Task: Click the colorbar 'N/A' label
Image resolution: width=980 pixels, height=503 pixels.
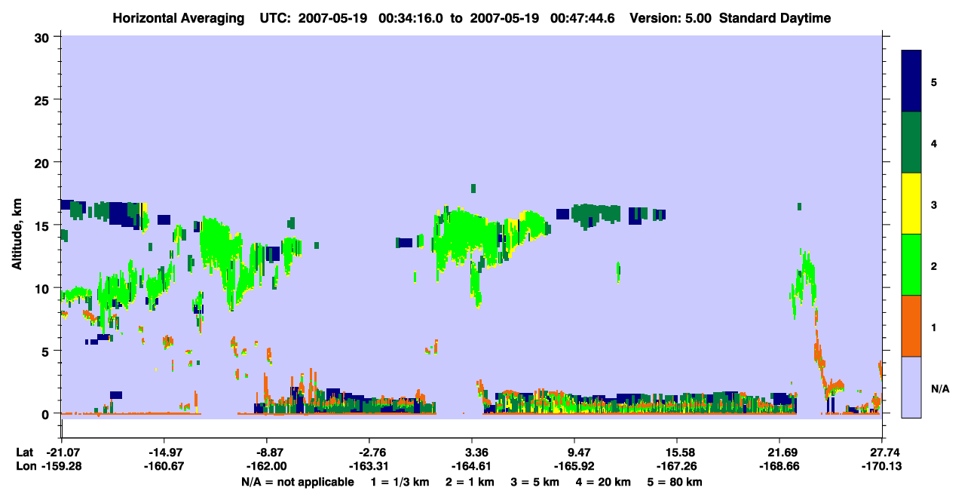Action: pyautogui.click(x=939, y=388)
